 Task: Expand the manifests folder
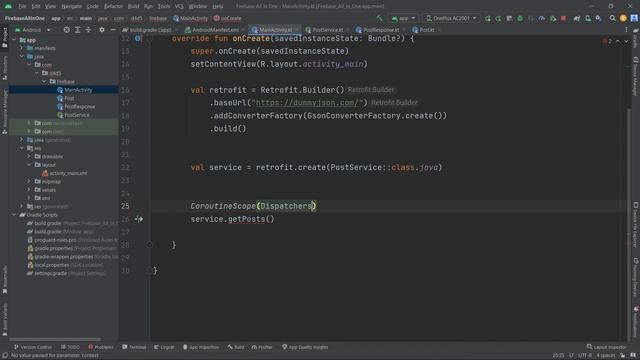pos(22,48)
